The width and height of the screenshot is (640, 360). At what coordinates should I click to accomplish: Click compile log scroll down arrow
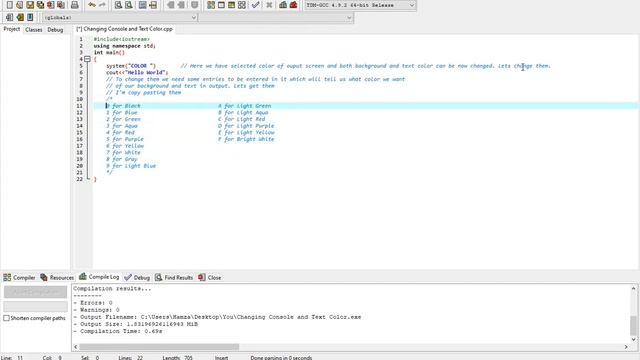tap(633, 339)
